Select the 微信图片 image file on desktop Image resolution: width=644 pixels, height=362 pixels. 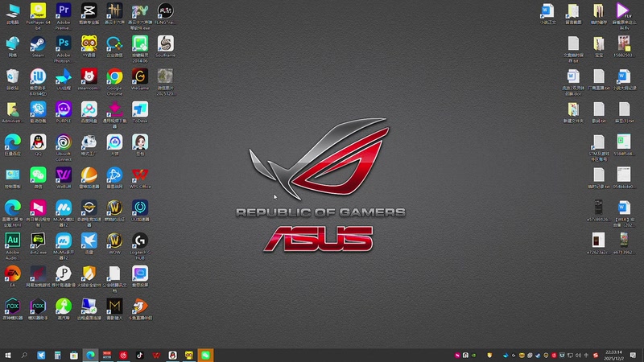click(166, 82)
